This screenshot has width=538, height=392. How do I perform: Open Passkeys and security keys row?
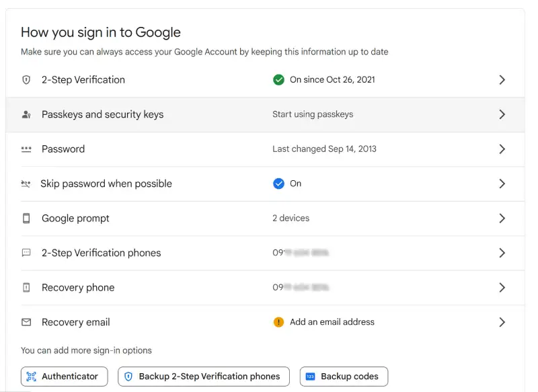tap(102, 114)
